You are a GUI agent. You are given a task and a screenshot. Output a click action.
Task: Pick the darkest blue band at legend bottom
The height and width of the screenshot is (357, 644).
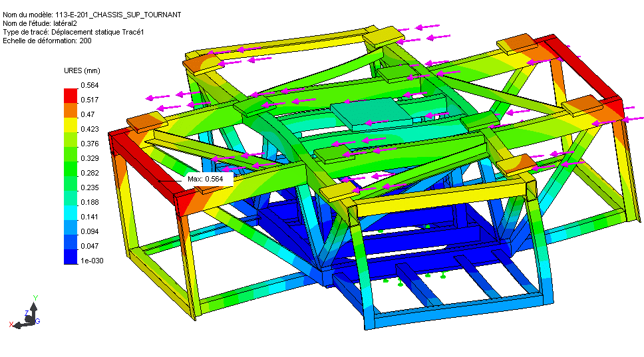71,257
